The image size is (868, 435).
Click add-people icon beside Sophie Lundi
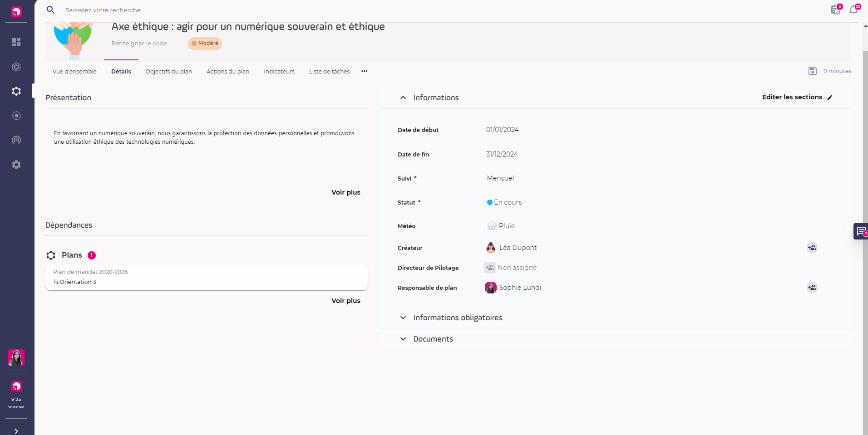812,288
